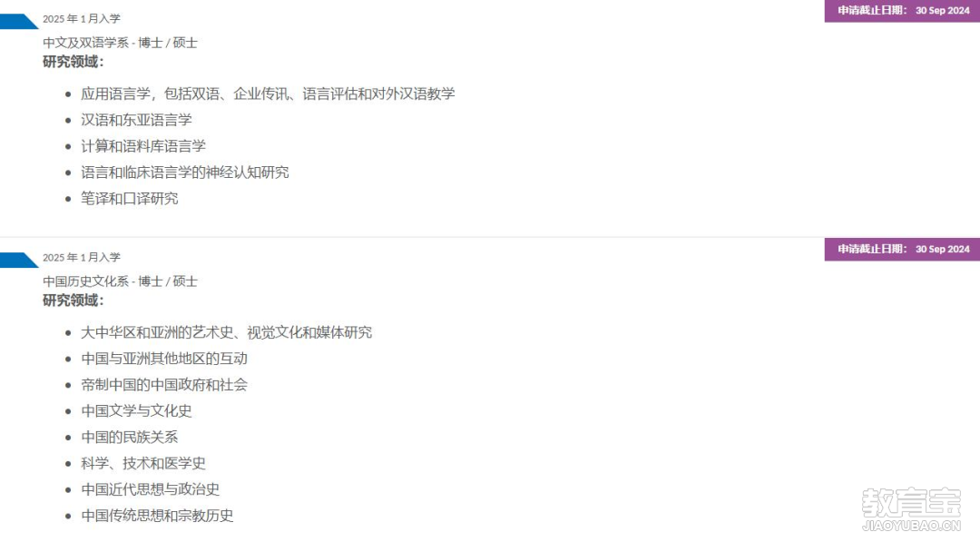Click the first purple 申请截止日期 30 Sep 2024 badge

902,11
